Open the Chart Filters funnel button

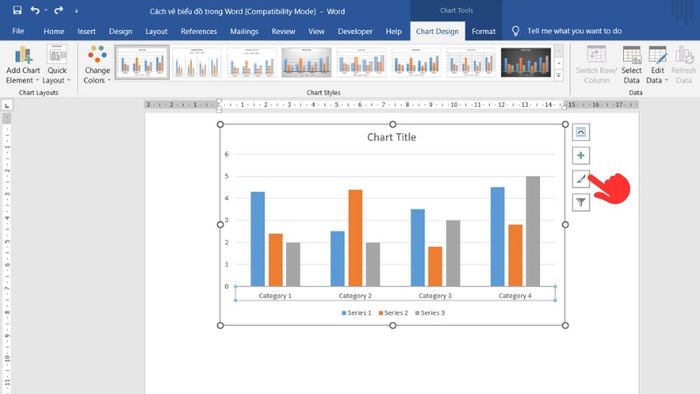580,202
